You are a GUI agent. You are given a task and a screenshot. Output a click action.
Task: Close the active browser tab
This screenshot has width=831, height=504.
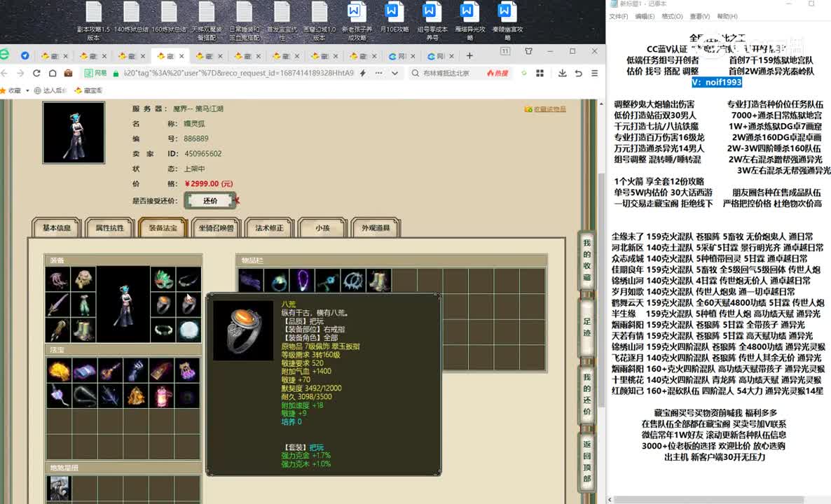point(181,55)
